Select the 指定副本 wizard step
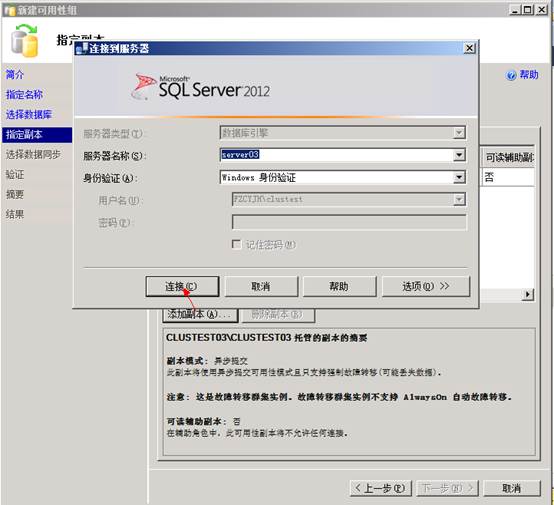Viewport: 554px width, 505px height. (37, 135)
